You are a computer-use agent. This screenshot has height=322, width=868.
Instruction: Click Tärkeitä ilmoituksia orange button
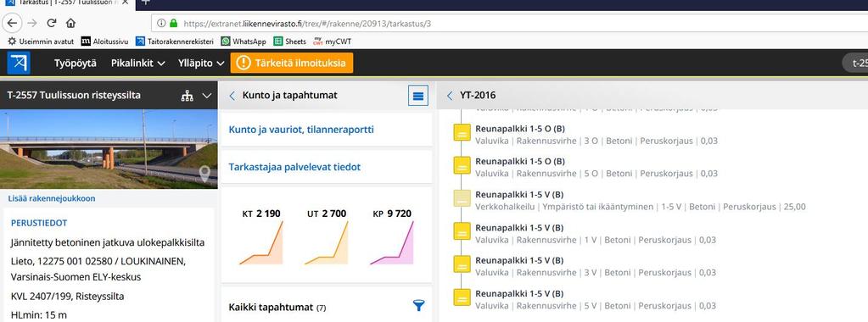point(292,63)
